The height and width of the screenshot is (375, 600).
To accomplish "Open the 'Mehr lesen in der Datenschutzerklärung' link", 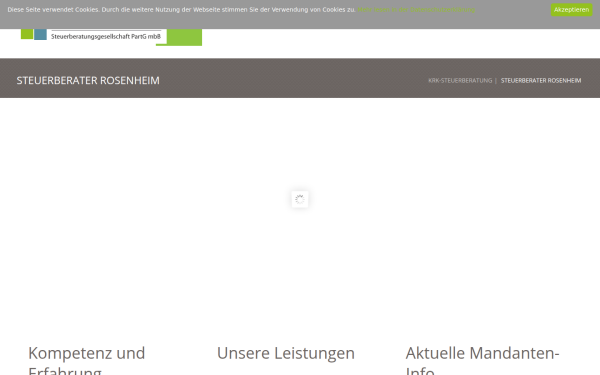I will click(416, 10).
